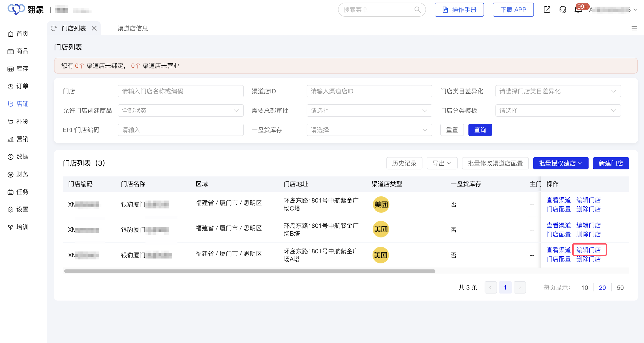Expand the 全部状态 status dropdown
This screenshot has width=644, height=343.
coord(181,110)
